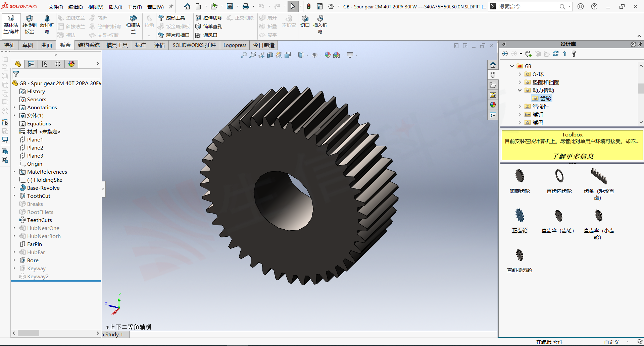
Task: Click the Tab and Slot tool
Action: coord(174,35)
